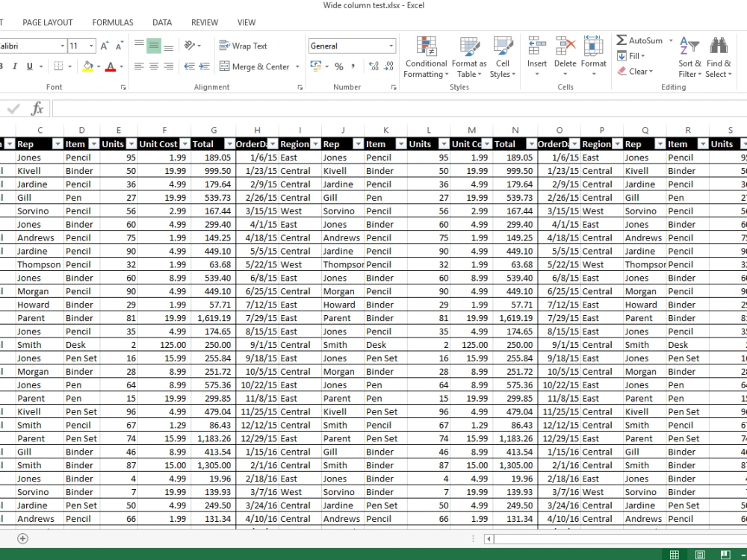Decrease indent in Alignment group
Image resolution: width=747 pixels, height=560 pixels.
[x=189, y=66]
